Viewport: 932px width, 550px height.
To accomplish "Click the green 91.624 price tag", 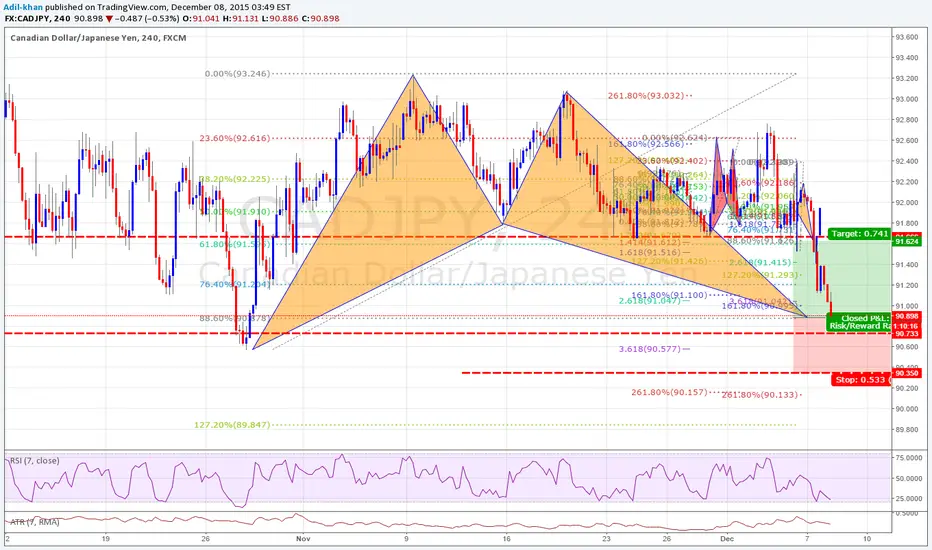I will 907,242.
